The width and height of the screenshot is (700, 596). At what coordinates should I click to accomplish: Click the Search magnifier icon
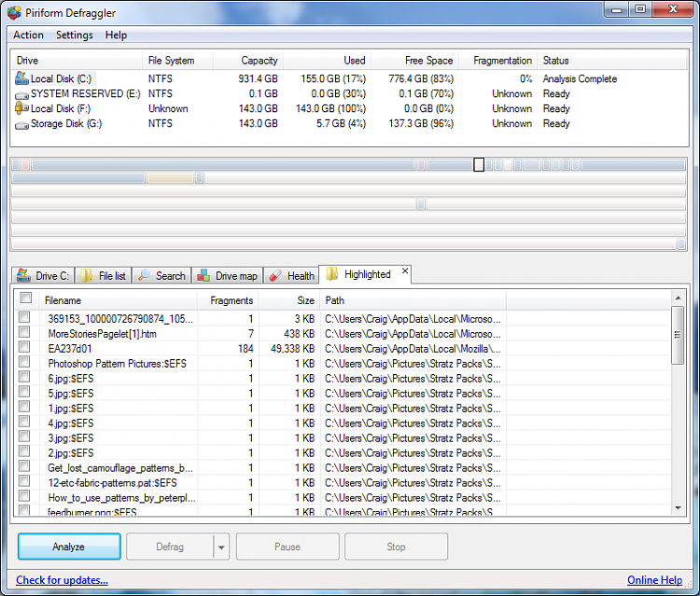pyautogui.click(x=144, y=275)
